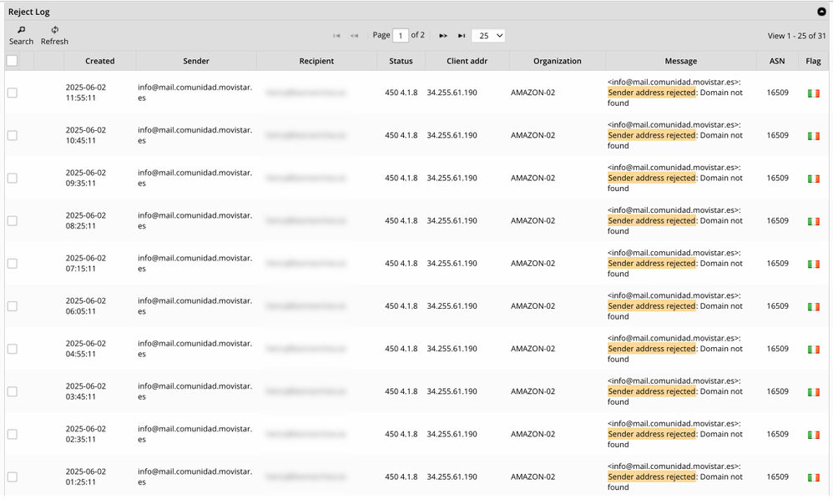Check the checkbox for the 11:55:11 entry

click(x=12, y=93)
